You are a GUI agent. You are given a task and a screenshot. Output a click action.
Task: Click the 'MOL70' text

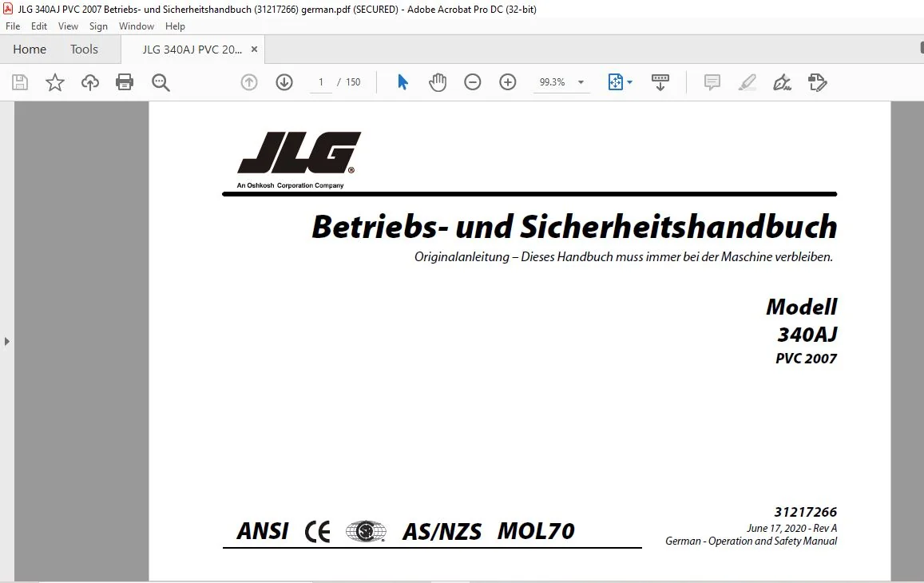[536, 531]
